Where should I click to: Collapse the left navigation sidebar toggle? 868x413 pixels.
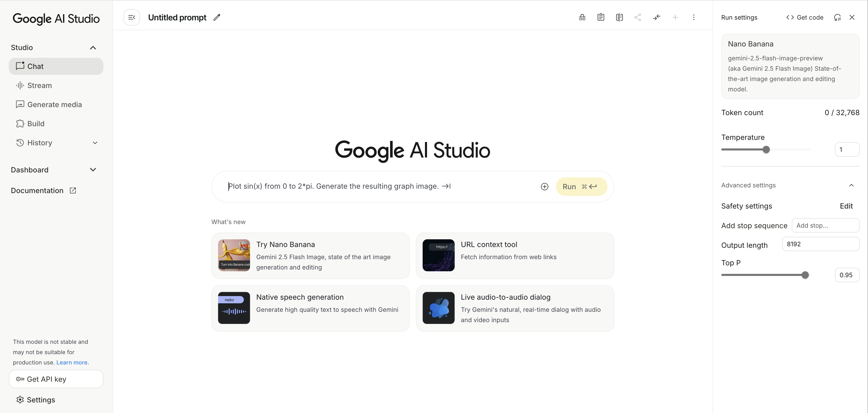(132, 18)
